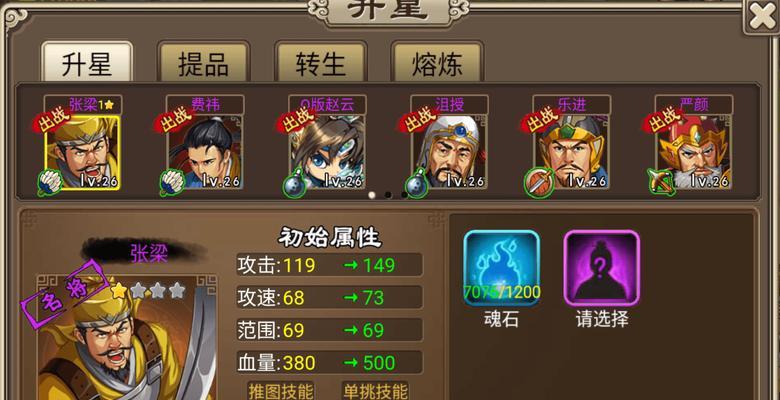
Task: Click the fist class icon on 费祎
Action: tap(172, 182)
